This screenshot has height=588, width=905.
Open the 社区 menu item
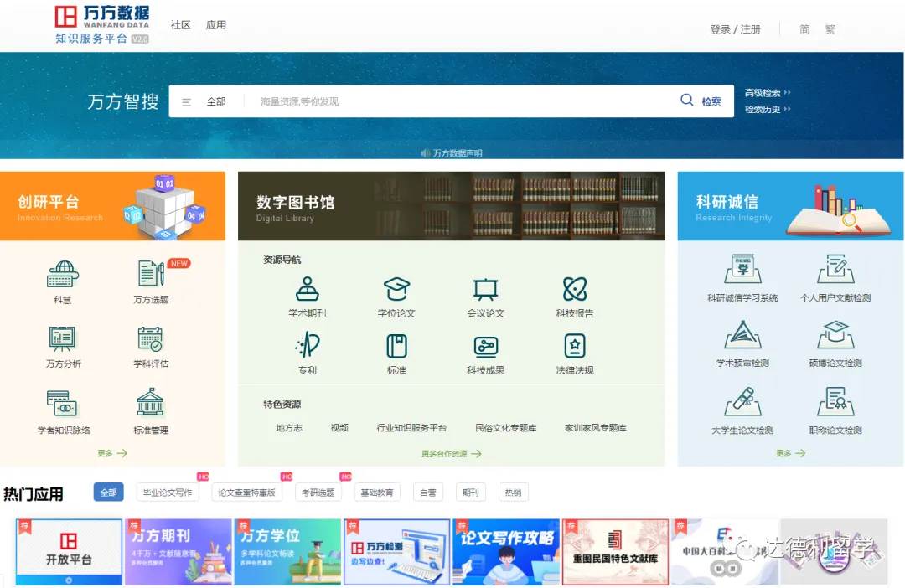[181, 25]
